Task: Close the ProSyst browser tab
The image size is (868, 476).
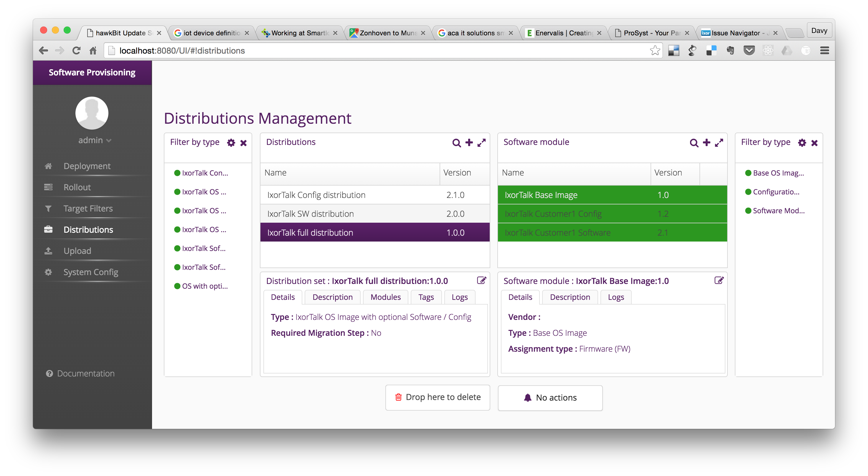Action: (x=687, y=33)
